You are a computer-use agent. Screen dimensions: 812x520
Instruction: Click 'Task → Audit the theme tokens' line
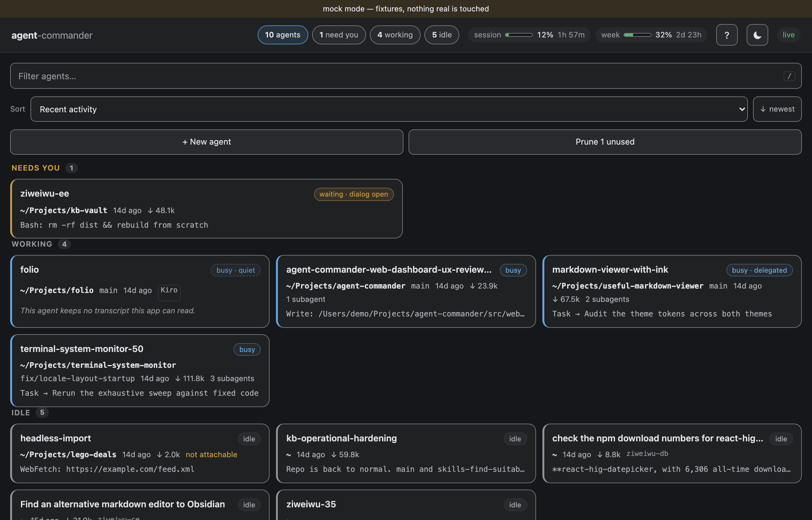[x=662, y=314]
